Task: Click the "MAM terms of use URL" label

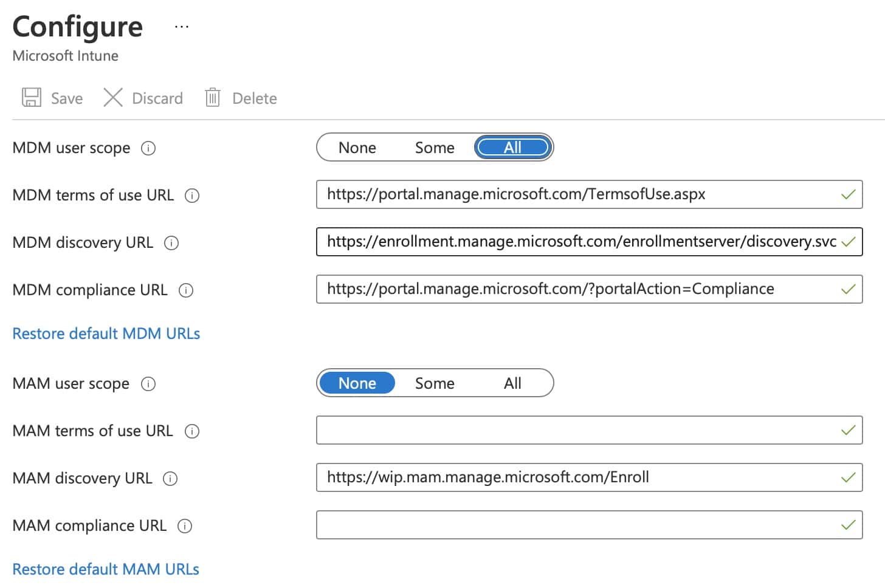Action: [92, 431]
